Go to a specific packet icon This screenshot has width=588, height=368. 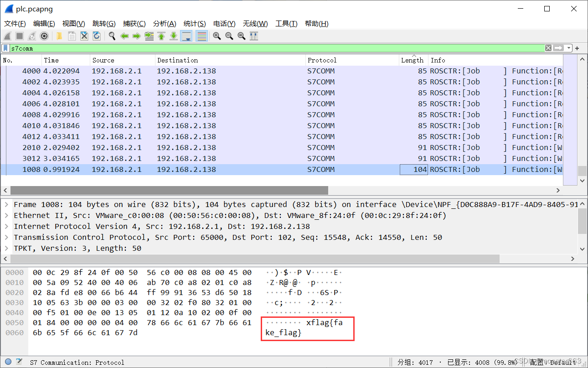[x=149, y=36]
